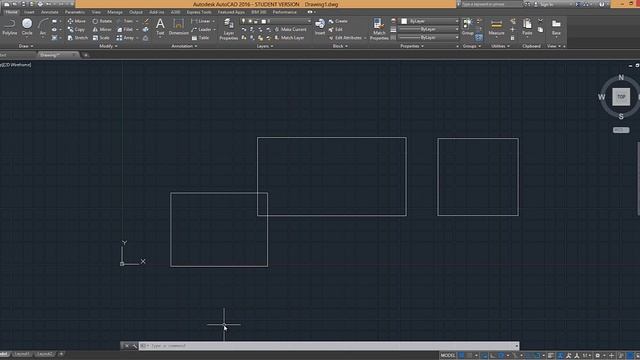Click the Copy tool
Viewport: 640px width, 360px height.
coord(76,29)
